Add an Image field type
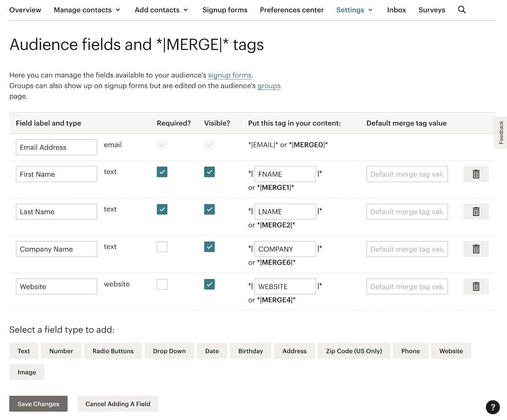The image size is (507, 420). [27, 372]
